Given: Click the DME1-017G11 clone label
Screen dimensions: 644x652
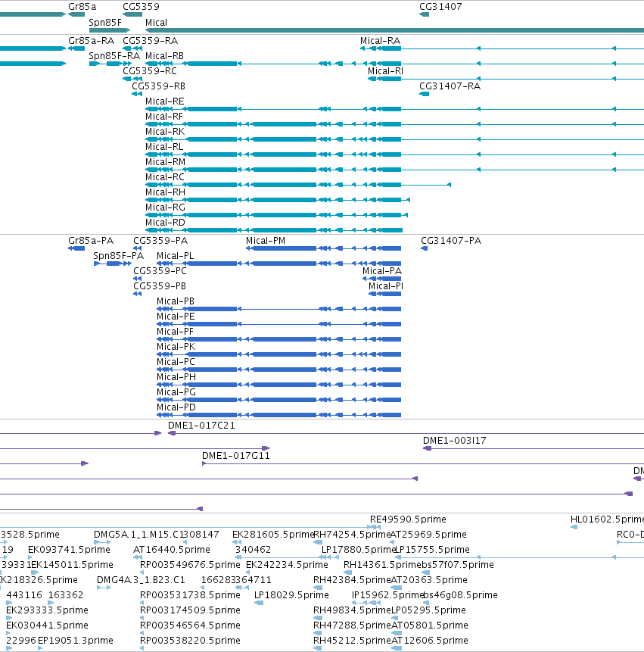Looking at the screenshot, I should coord(236,456).
